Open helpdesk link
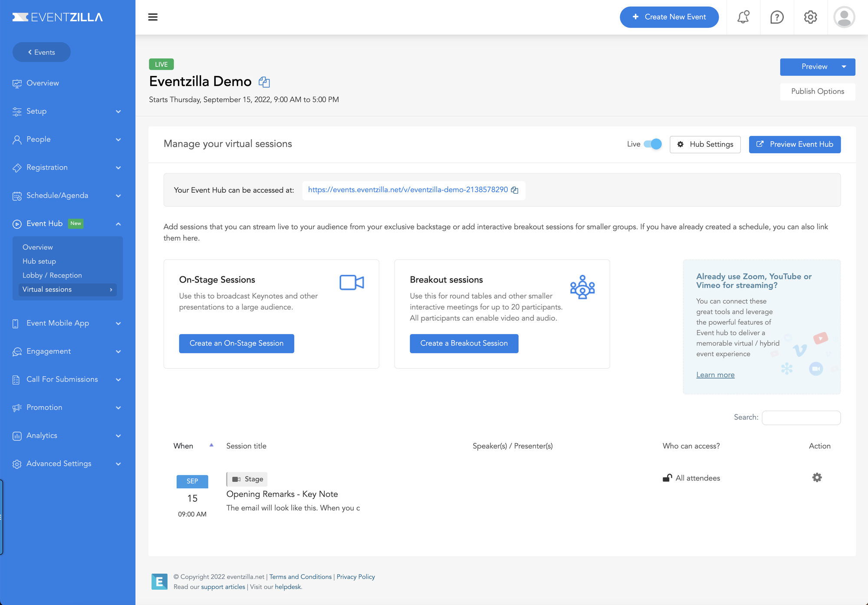Image resolution: width=868 pixels, height=605 pixels. [x=288, y=587]
